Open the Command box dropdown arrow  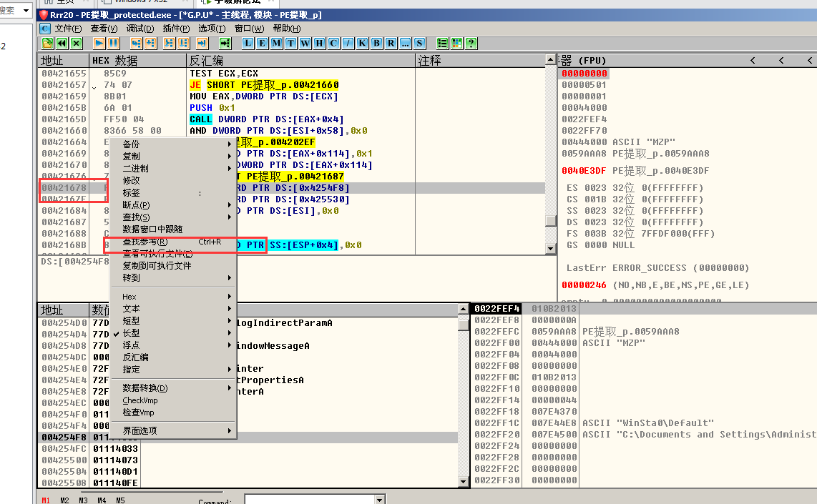pyautogui.click(x=380, y=500)
